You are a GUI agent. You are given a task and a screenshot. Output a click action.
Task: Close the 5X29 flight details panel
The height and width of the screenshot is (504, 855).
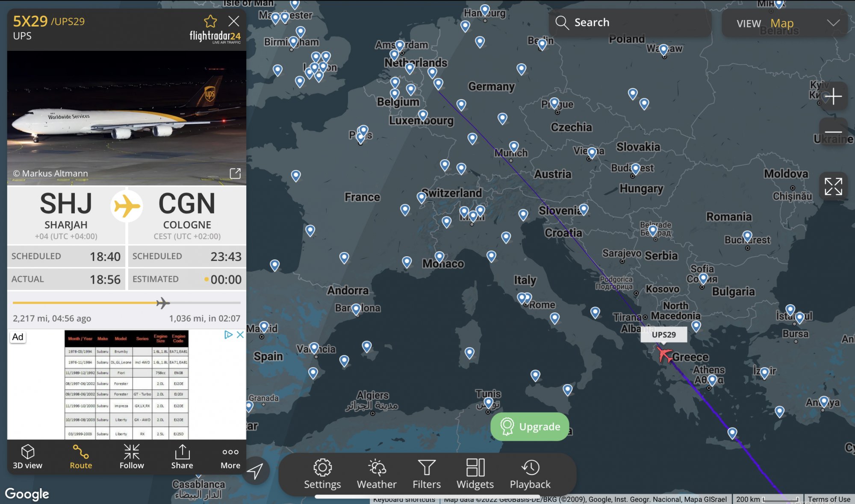(x=234, y=21)
